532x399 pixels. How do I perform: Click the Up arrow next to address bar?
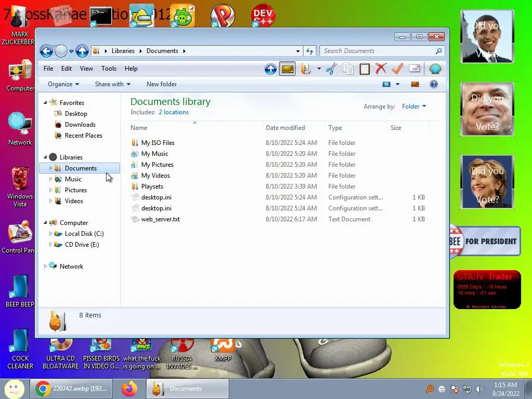coord(82,51)
